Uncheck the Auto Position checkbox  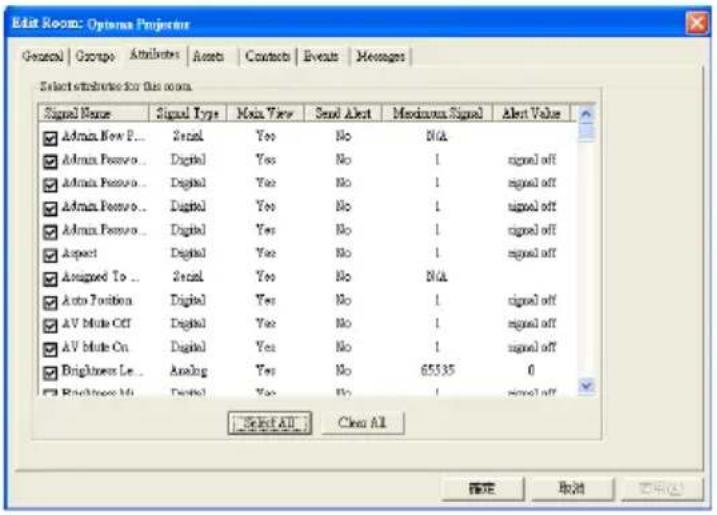pyautogui.click(x=50, y=302)
